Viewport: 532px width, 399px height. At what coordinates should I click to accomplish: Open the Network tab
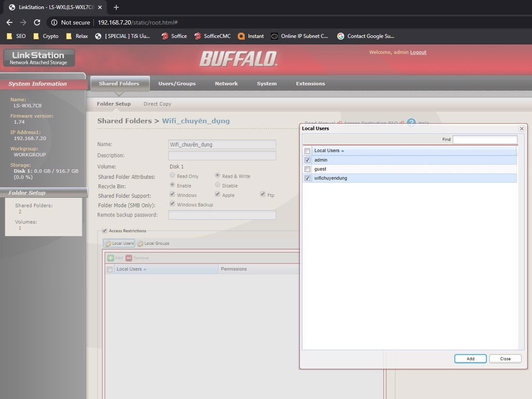(x=227, y=84)
